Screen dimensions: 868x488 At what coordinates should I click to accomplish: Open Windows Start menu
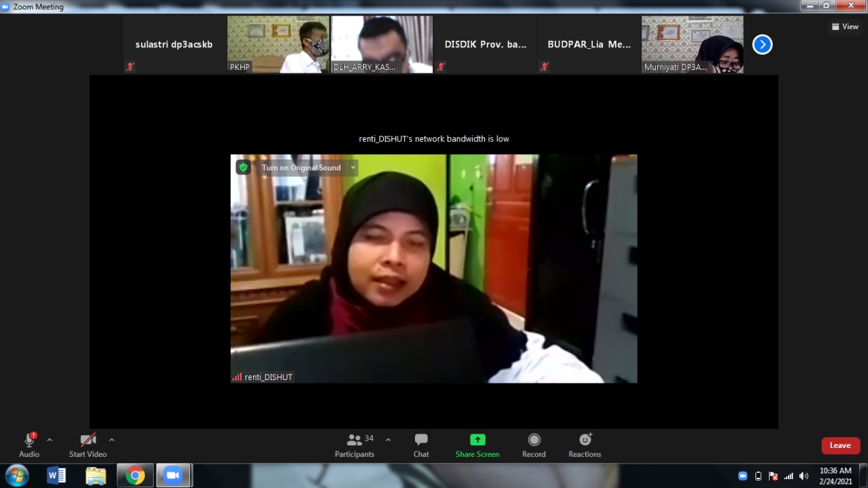[16, 476]
